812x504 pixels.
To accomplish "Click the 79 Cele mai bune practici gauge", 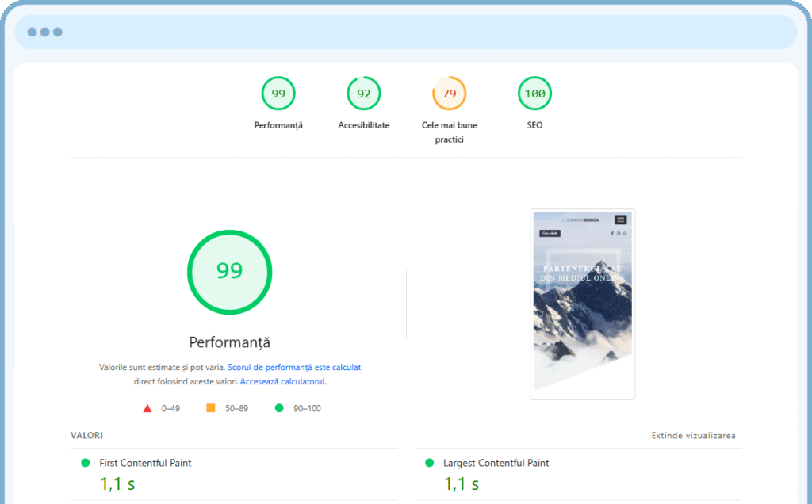I will pyautogui.click(x=449, y=94).
